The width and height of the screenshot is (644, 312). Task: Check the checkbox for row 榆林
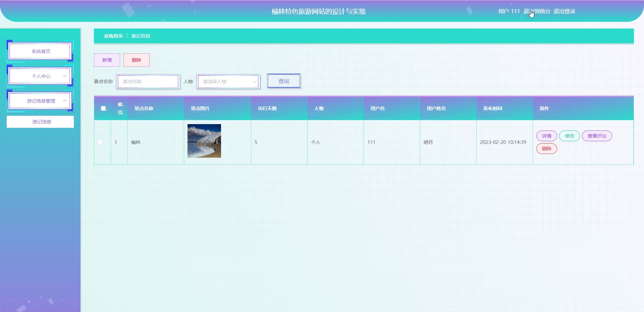tap(100, 142)
